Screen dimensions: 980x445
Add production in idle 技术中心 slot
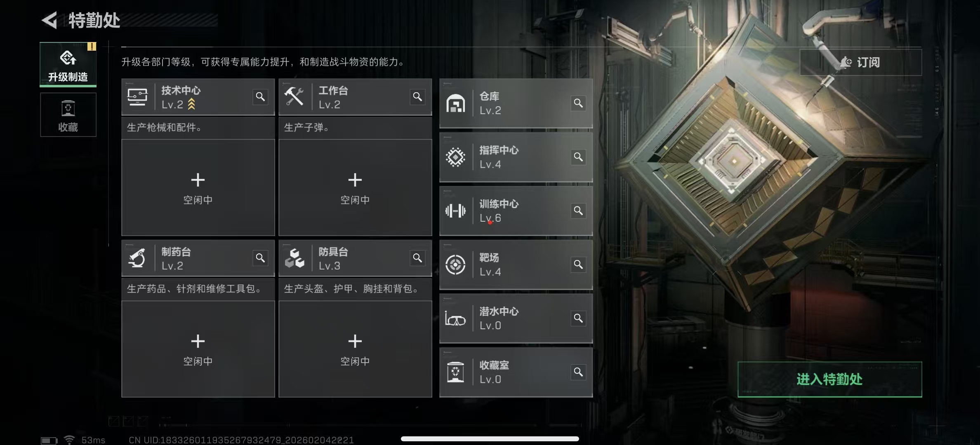(198, 187)
